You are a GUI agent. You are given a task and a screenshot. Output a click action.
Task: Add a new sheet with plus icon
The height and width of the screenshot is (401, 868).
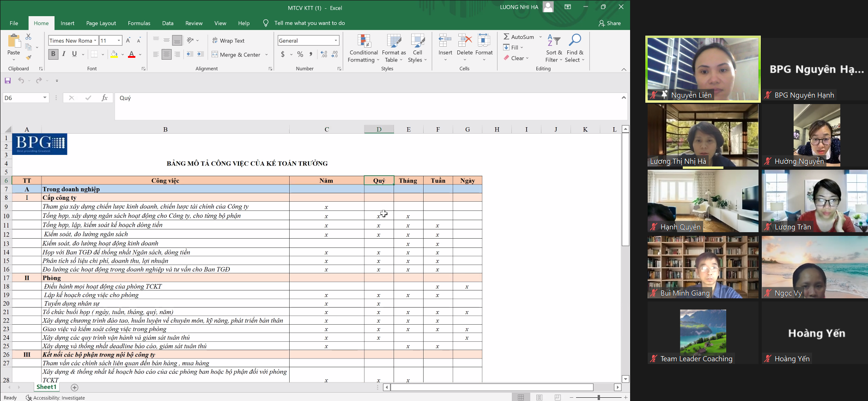pyautogui.click(x=75, y=388)
